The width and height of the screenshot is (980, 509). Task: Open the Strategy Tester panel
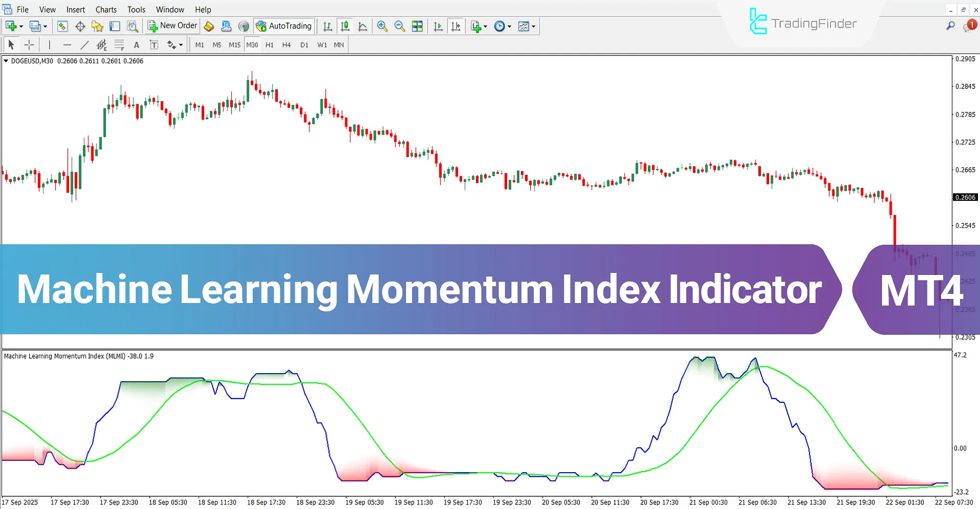click(x=132, y=26)
